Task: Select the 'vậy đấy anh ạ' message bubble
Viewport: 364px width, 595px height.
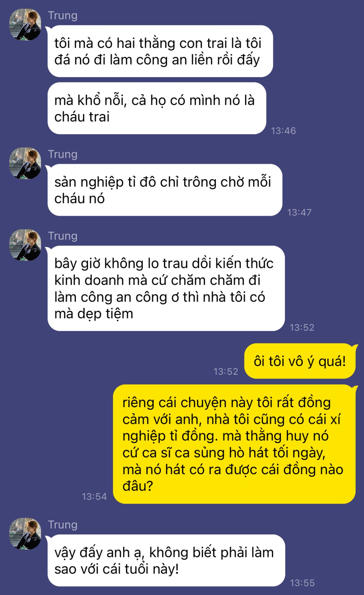Action: (166, 561)
